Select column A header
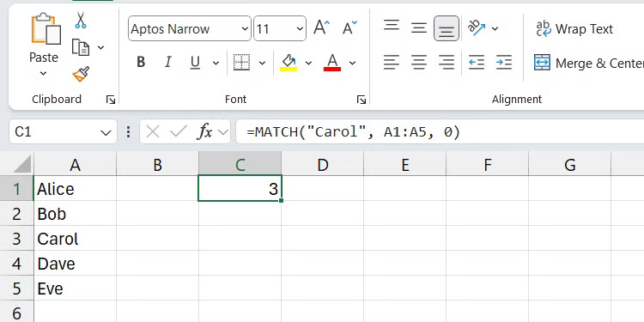Image resolution: width=644 pixels, height=322 pixels. tap(76, 165)
